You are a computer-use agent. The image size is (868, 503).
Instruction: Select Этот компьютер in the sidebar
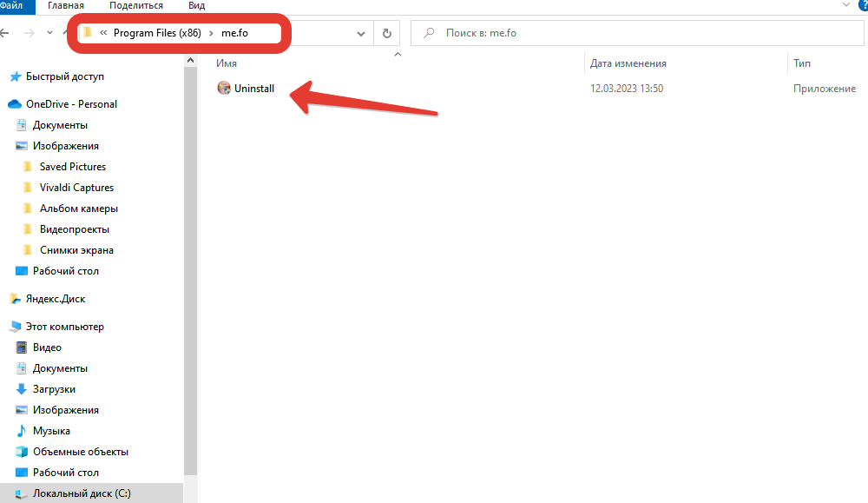tap(65, 327)
